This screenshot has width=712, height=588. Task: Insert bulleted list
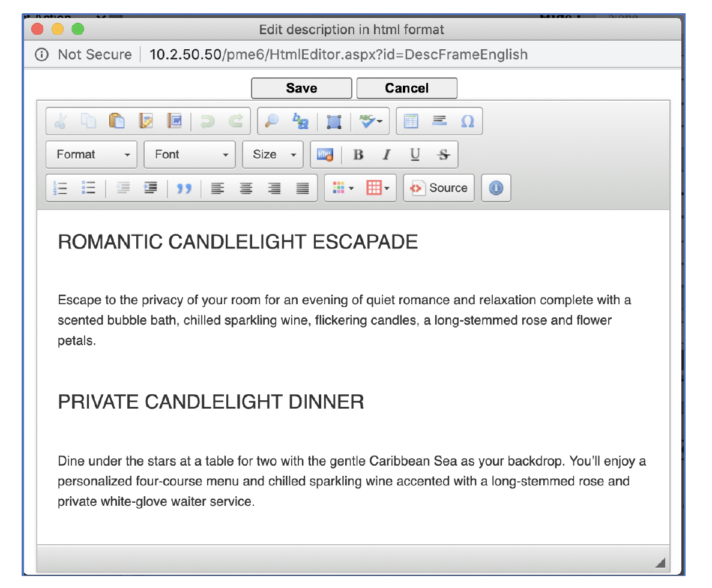click(x=88, y=188)
